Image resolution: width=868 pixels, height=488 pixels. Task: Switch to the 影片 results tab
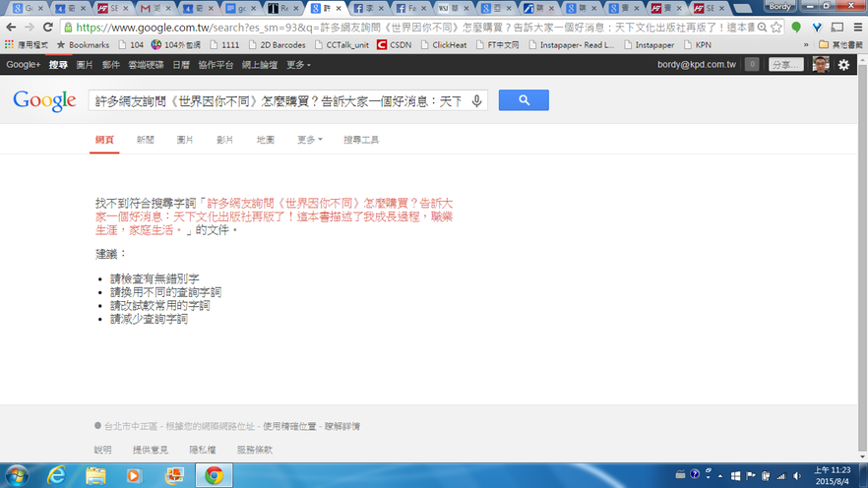(224, 140)
